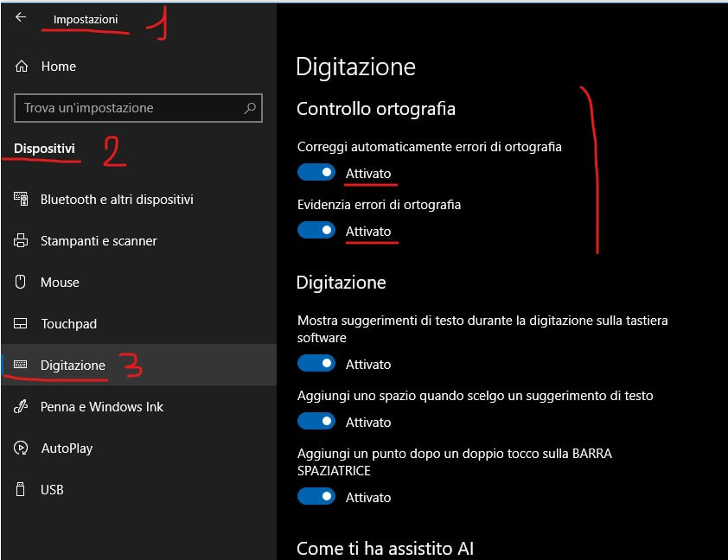Turn off Evidenzia errori di ortografia
This screenshot has width=728, height=560.
point(316,231)
